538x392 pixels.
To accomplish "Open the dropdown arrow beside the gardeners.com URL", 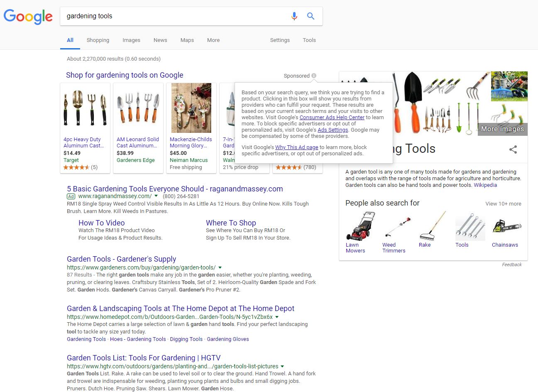I will tap(220, 267).
